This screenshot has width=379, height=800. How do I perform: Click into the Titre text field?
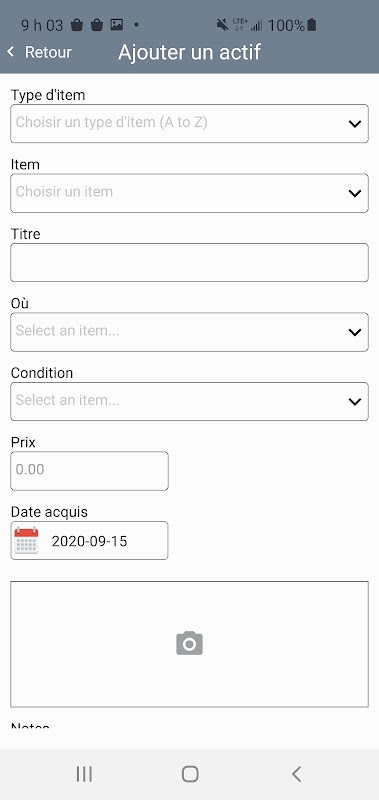coord(189,262)
